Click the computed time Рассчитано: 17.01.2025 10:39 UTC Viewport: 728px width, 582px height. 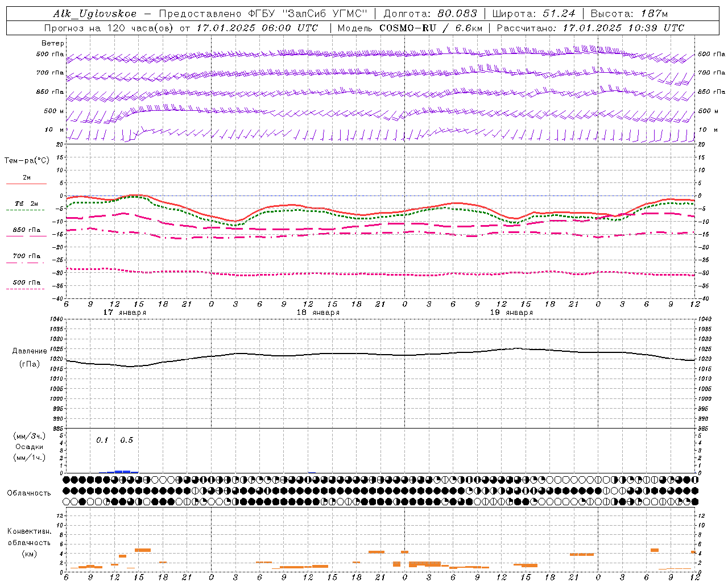pos(590,28)
